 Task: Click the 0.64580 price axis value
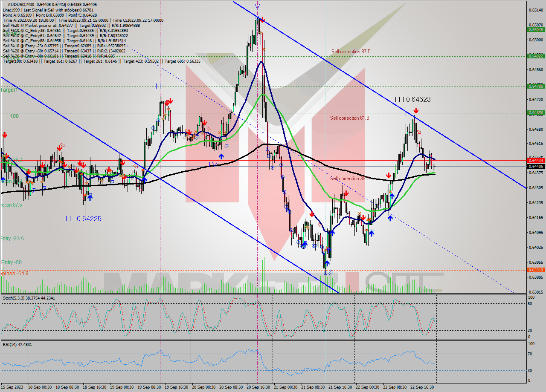(536, 130)
